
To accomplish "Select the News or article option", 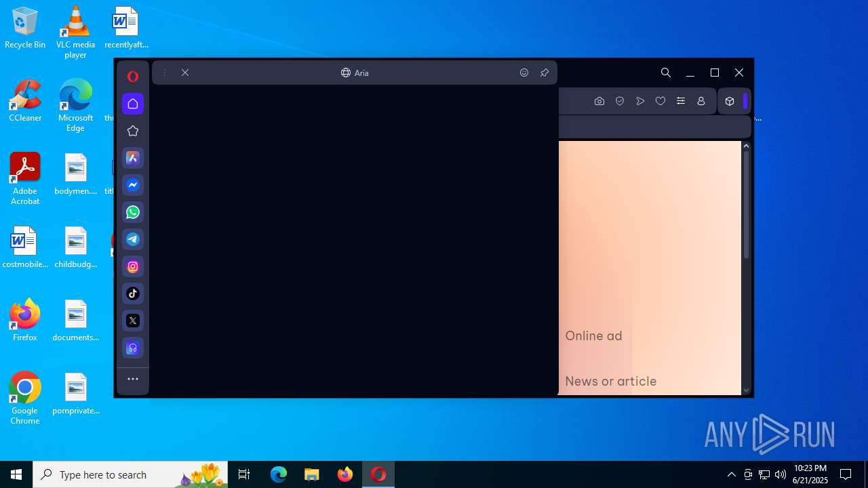I will [610, 381].
